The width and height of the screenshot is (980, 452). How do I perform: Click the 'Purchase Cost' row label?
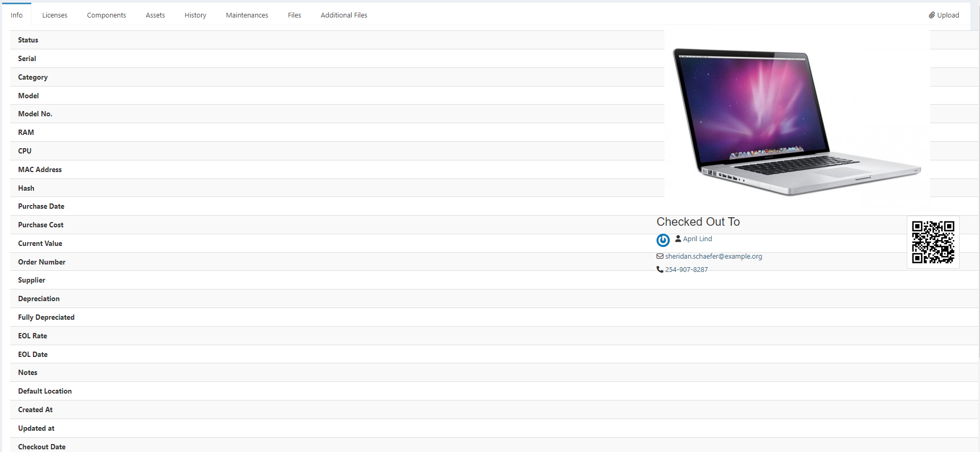40,225
